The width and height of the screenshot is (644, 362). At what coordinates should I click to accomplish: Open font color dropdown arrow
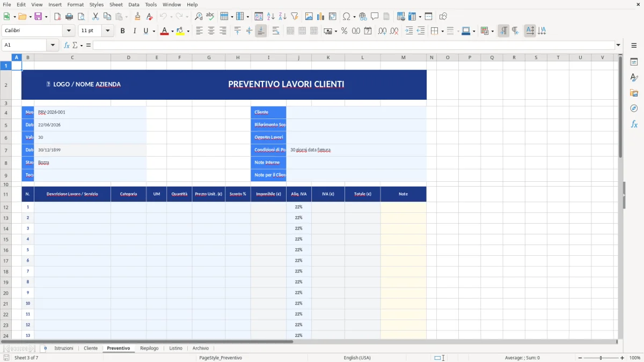(x=172, y=32)
